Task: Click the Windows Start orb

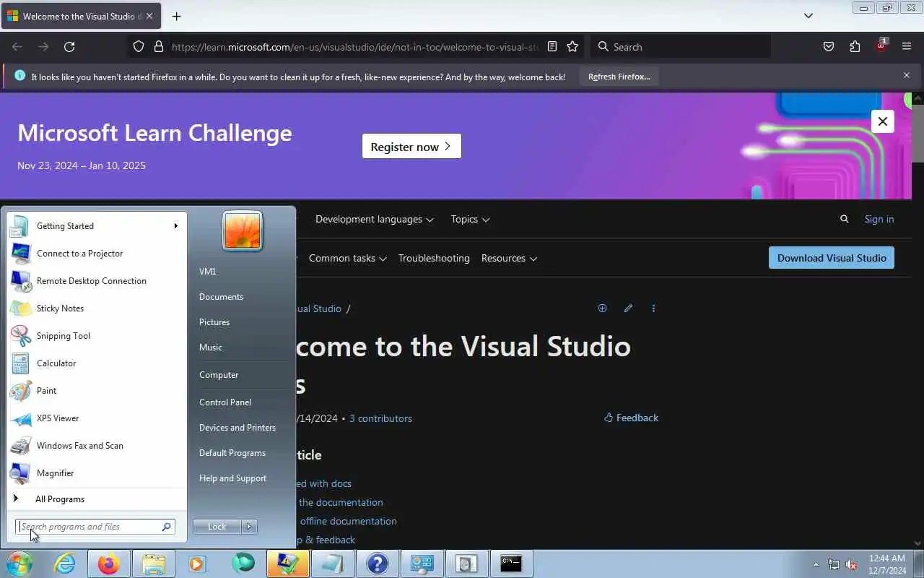Action: click(19, 564)
